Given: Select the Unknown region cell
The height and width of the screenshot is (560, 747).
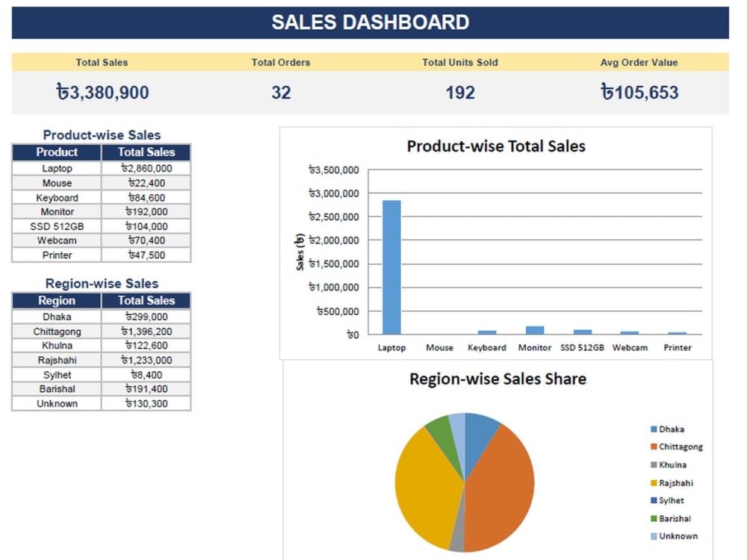Looking at the screenshot, I should coord(57,403).
